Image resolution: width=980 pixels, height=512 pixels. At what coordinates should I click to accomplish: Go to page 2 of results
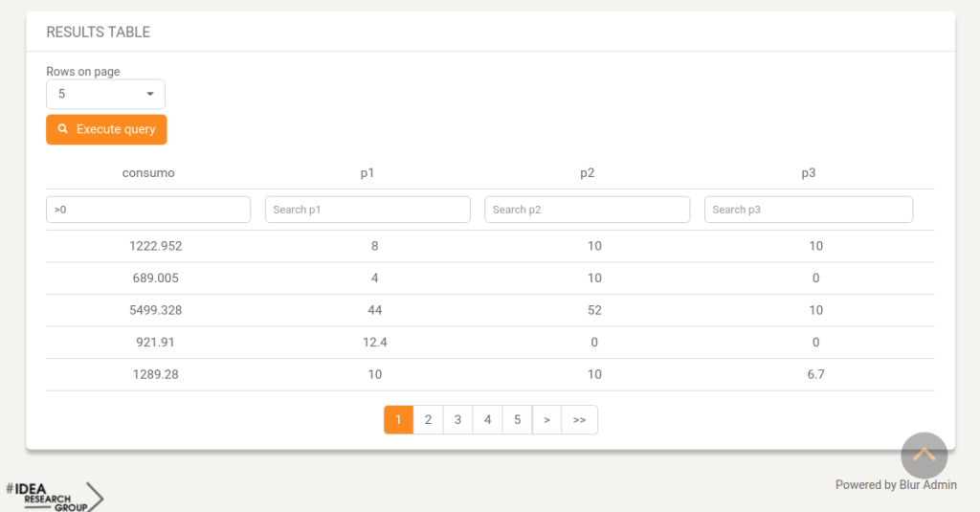428,419
